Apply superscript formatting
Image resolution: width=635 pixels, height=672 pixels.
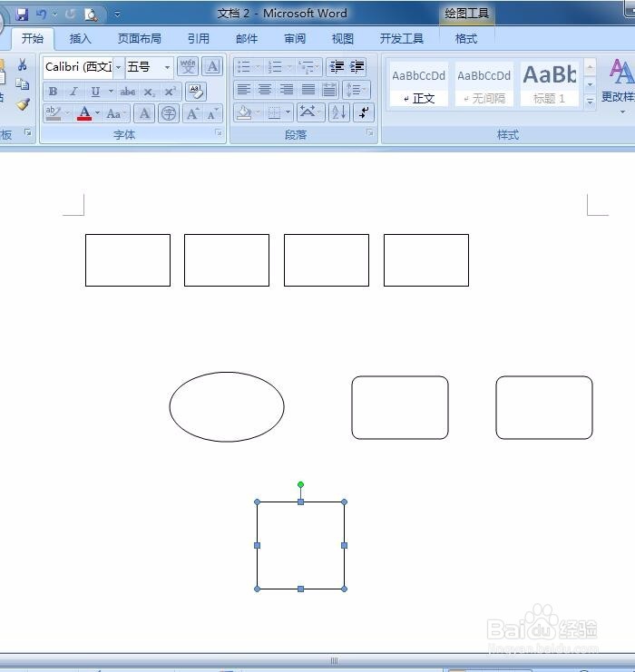tap(171, 92)
